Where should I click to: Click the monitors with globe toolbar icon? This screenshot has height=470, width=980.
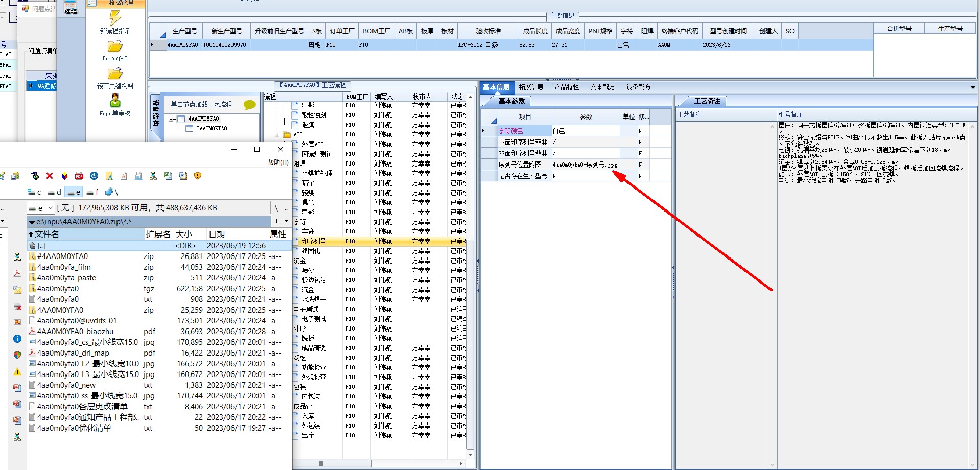(35, 176)
